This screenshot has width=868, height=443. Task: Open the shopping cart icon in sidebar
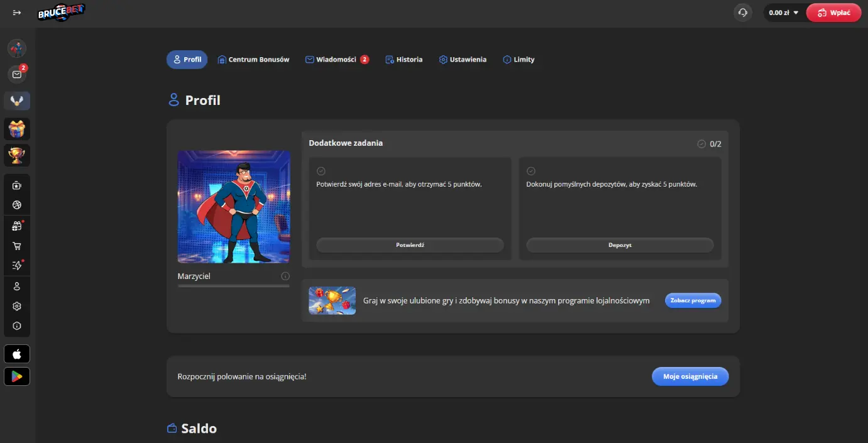17,246
